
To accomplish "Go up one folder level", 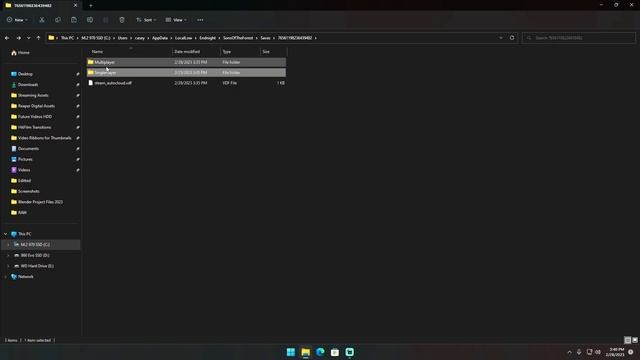I will (x=38, y=38).
